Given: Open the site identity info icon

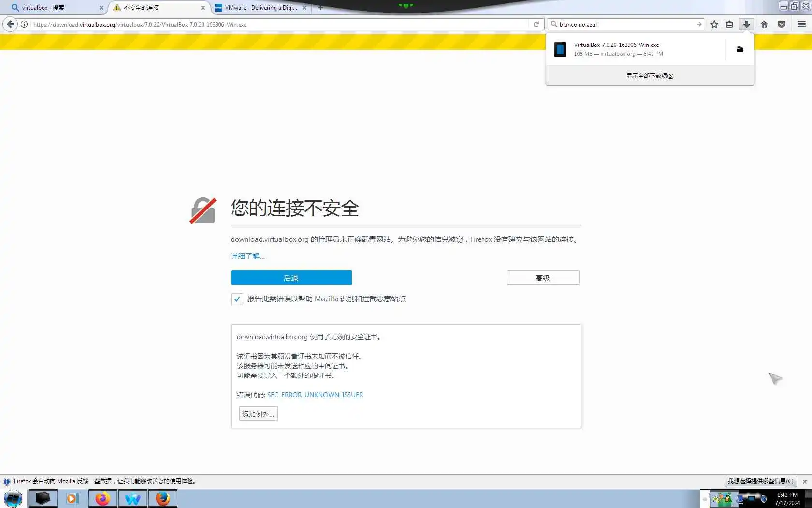Looking at the screenshot, I should point(24,24).
